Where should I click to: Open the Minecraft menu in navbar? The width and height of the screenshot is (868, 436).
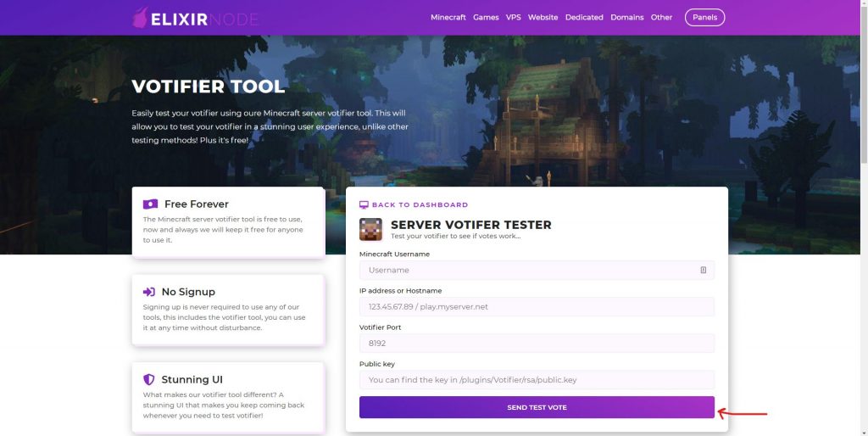pyautogui.click(x=448, y=17)
